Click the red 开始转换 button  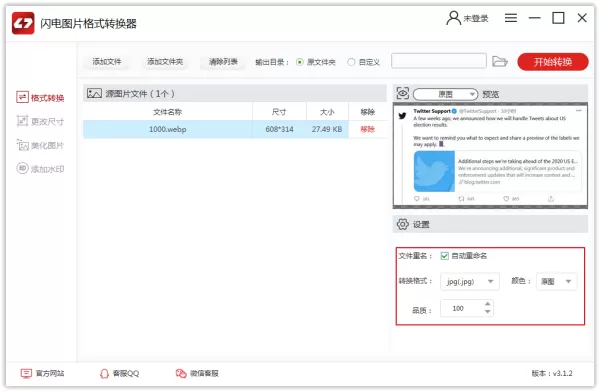coord(553,62)
